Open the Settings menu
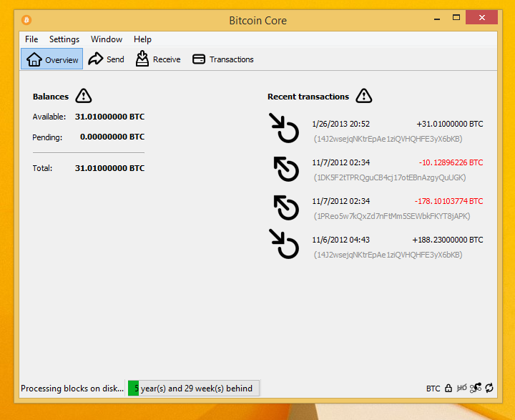 (x=64, y=39)
